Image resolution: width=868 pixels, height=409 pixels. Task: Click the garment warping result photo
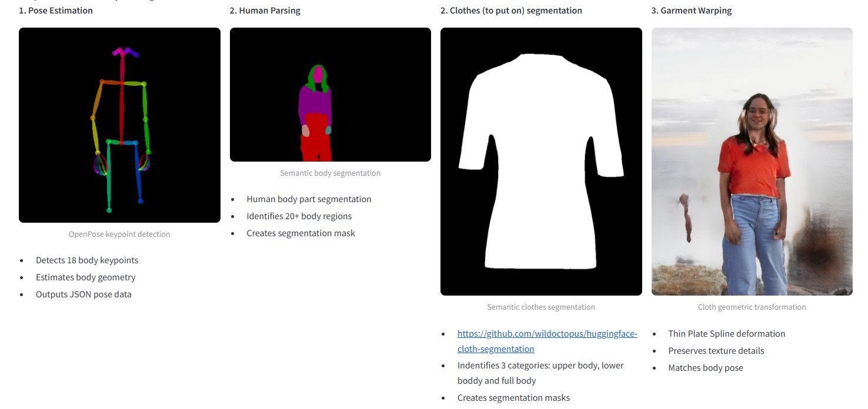point(752,162)
